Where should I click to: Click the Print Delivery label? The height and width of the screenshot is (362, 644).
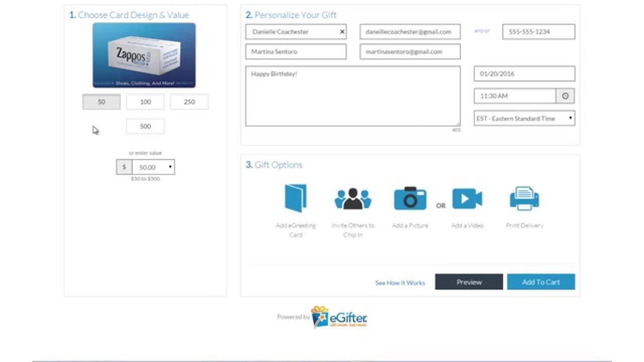coord(524,225)
